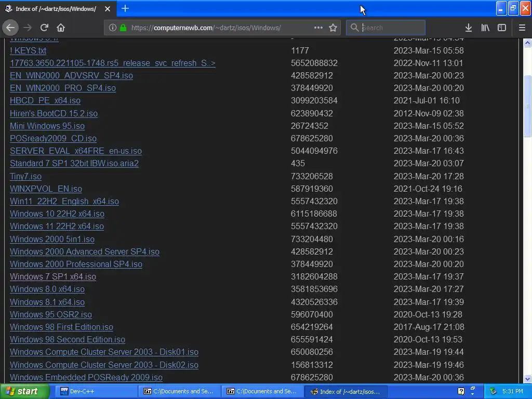
Task: Download Windows 7 SP1 x64.iso
Action: click(53, 277)
